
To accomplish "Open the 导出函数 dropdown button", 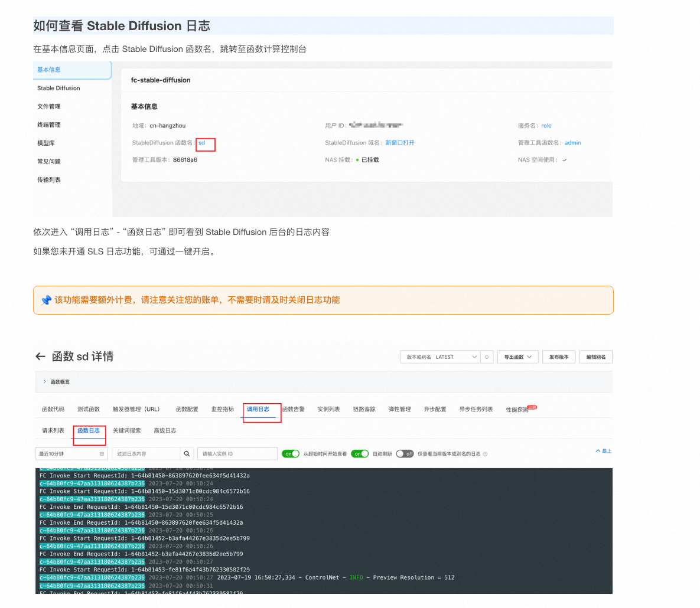I will pyautogui.click(x=517, y=357).
